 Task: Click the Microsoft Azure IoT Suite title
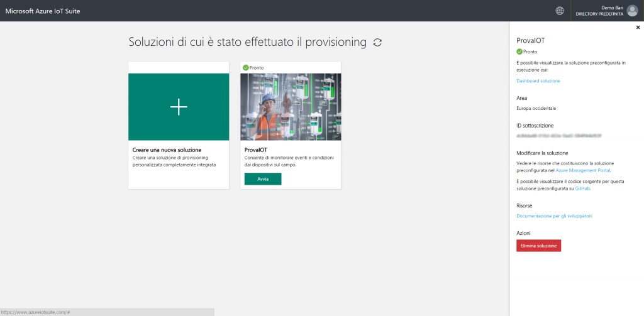[x=43, y=11]
